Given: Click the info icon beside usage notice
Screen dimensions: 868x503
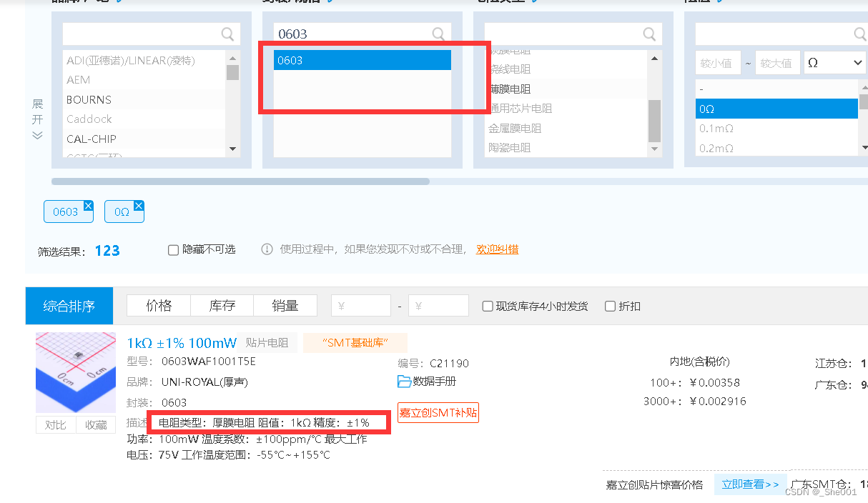Looking at the screenshot, I should pyautogui.click(x=267, y=249).
